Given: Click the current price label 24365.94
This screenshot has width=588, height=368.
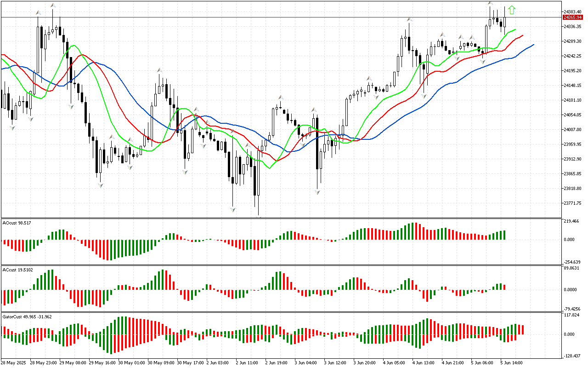Looking at the screenshot, I should [x=572, y=17].
